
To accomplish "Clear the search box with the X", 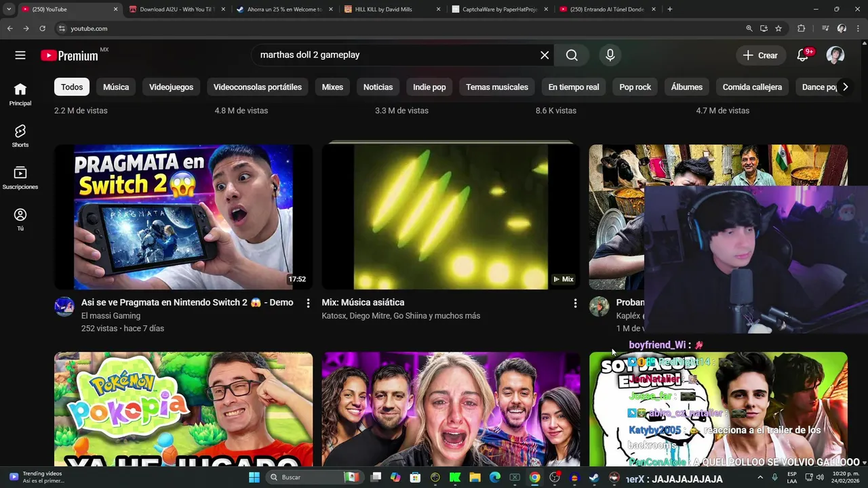I will (545, 55).
